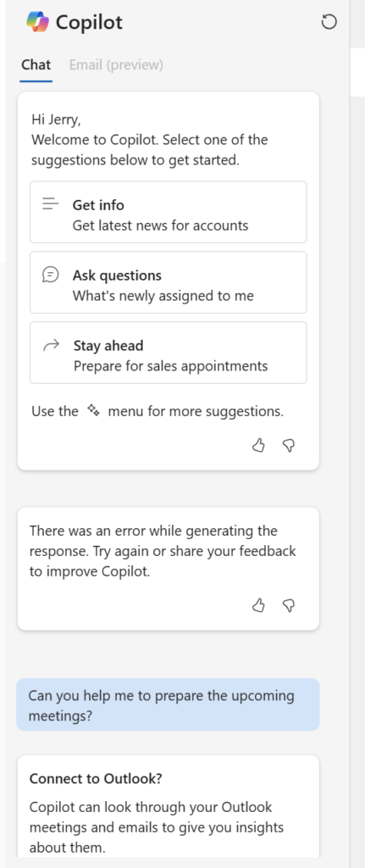
Task: Click the Hi Jerry welcome text
Action: 56,120
